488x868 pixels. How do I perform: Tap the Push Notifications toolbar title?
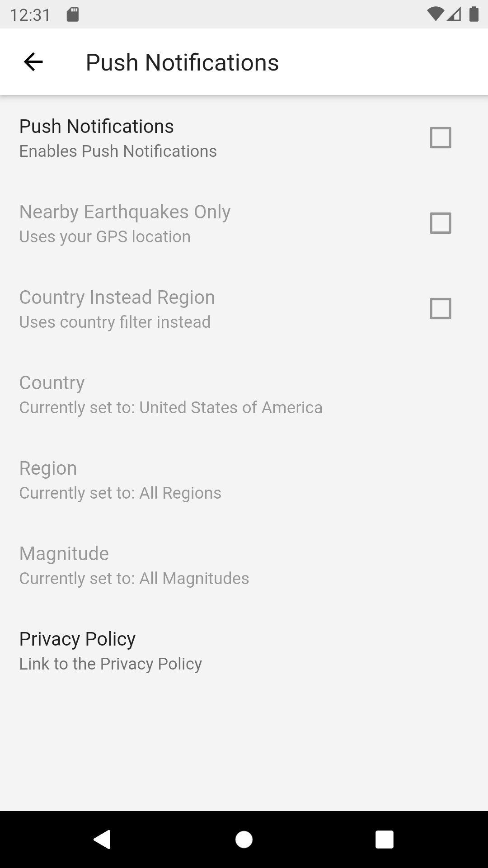(182, 62)
